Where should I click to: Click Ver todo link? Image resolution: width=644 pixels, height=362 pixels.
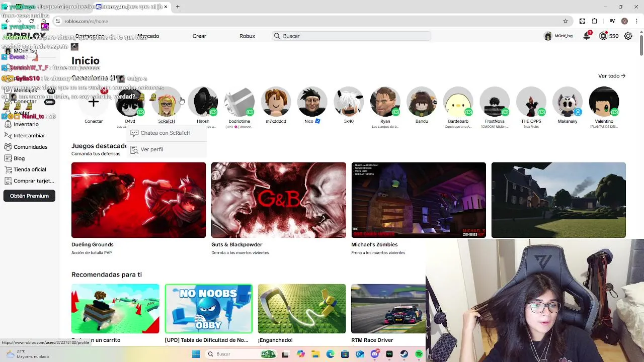612,76
